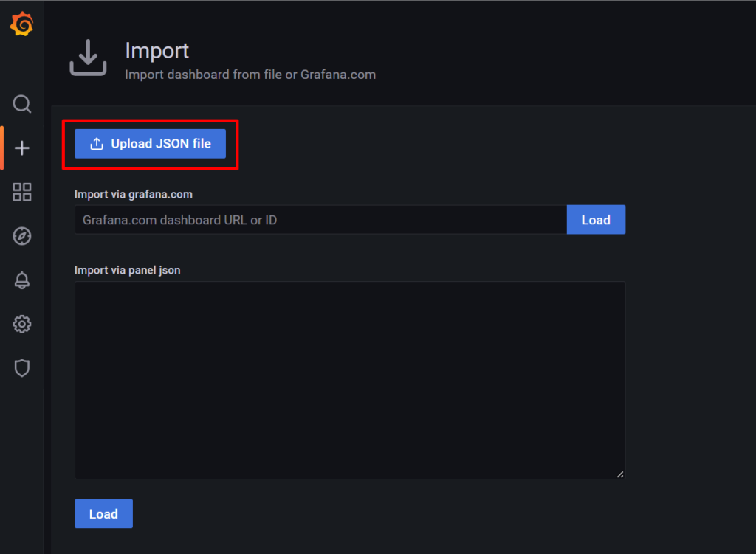Image resolution: width=756 pixels, height=554 pixels.
Task: Open Alerting bell icon
Action: coord(22,280)
